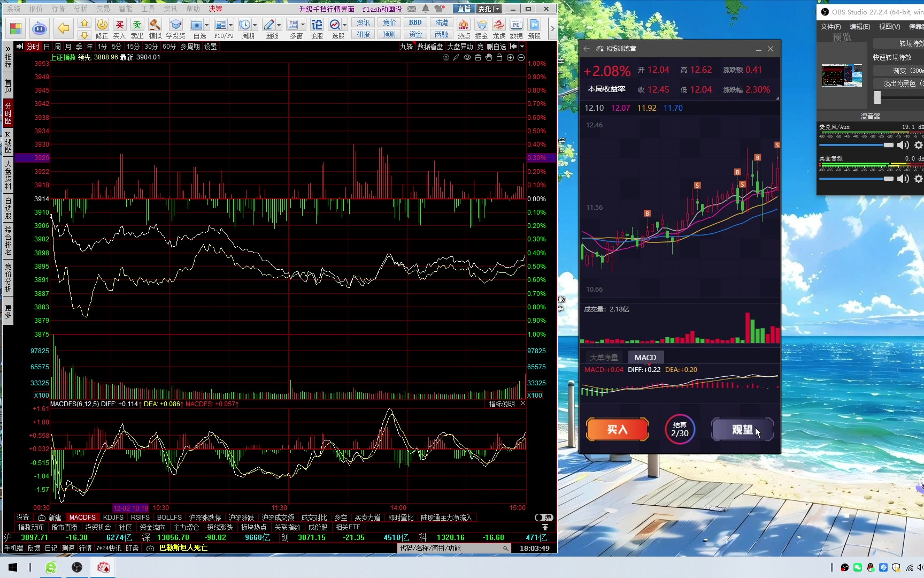This screenshot has width=924, height=578.
Task: Click the lock icon above the chart
Action: (x=499, y=57)
